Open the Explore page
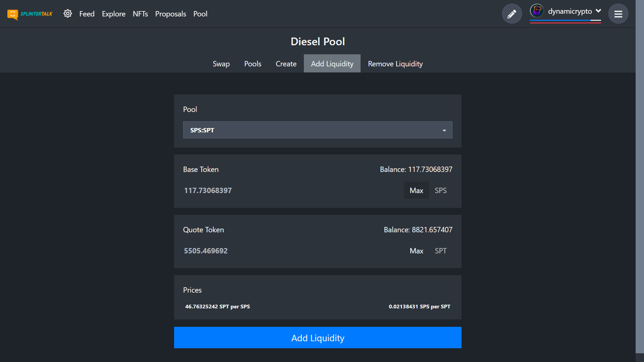The image size is (644, 362). click(114, 14)
